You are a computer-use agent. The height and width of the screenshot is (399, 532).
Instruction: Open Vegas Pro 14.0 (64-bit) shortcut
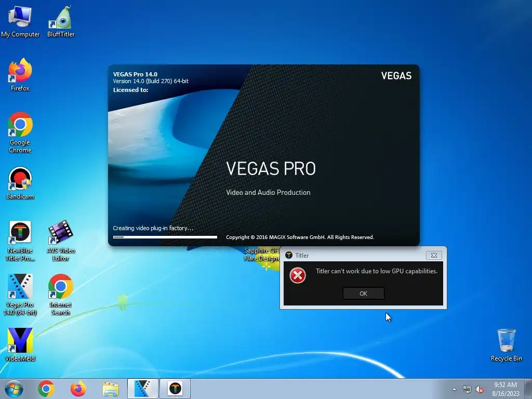coord(20,295)
